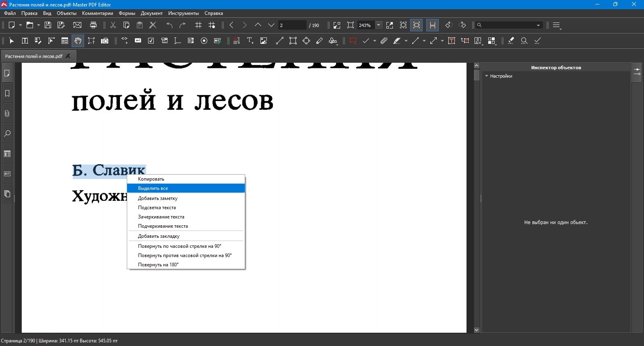Image resolution: width=644 pixels, height=346 pixels.
Task: Collapse the Настройки section expander
Action: point(487,76)
